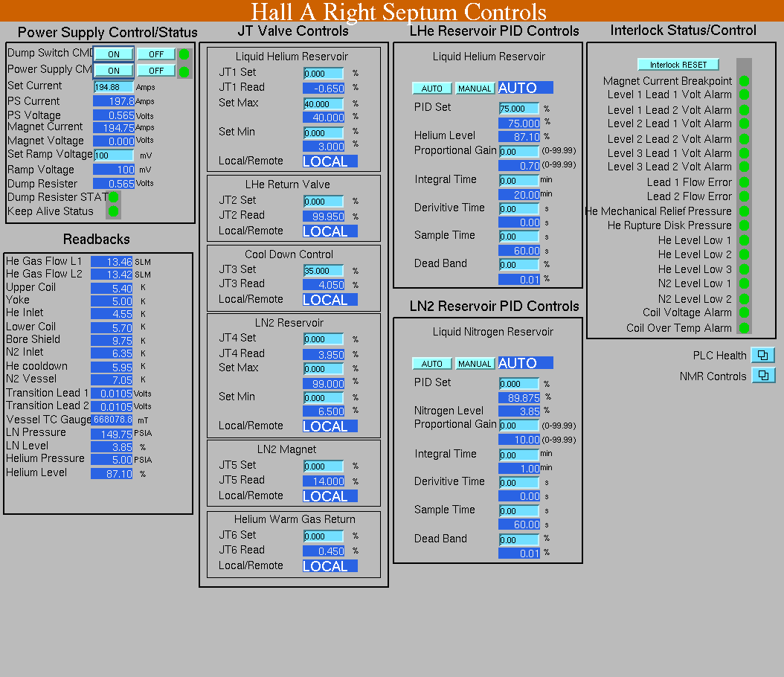Click the Magnet Current Breakpoint status LED
The height and width of the screenshot is (677, 784).
[x=744, y=81]
